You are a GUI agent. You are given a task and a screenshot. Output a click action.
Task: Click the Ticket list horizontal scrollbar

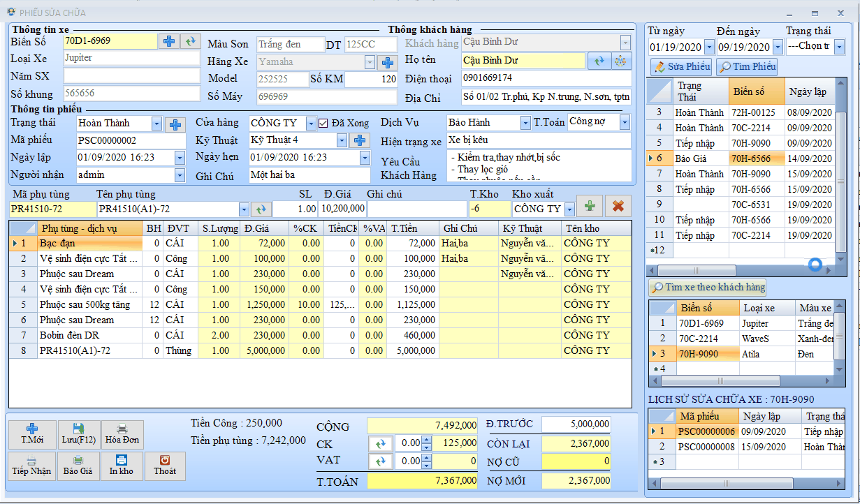(741, 270)
